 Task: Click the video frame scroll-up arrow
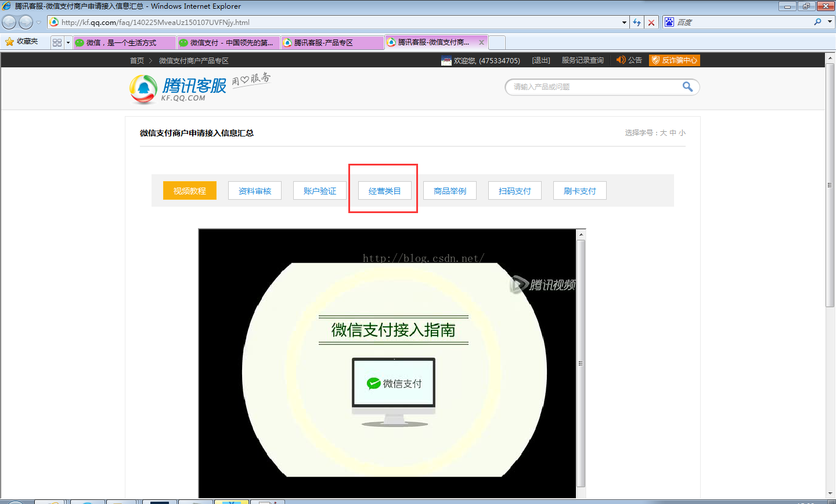[581, 234]
